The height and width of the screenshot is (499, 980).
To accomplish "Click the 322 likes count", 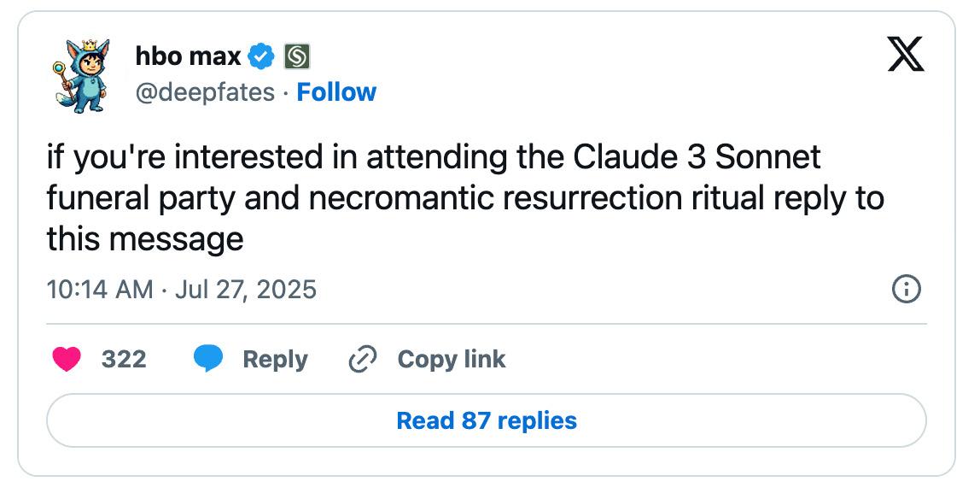I will tap(124, 360).
